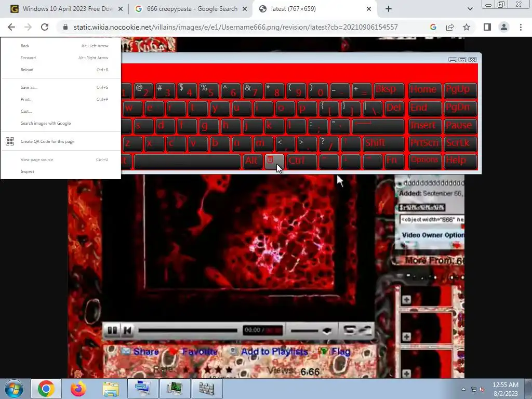The height and width of the screenshot is (399, 532).
Task: Click the lock icon in address bar
Action: pos(65,27)
